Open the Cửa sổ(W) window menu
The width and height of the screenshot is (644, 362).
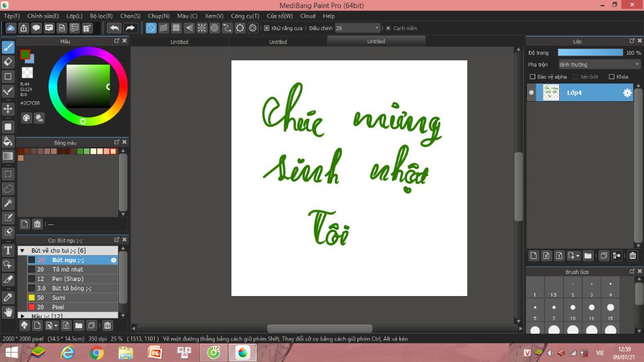pyautogui.click(x=280, y=16)
